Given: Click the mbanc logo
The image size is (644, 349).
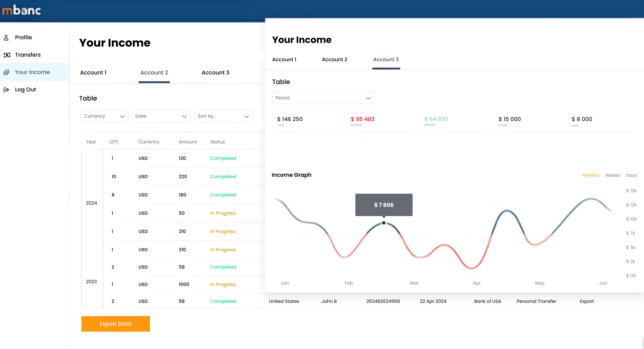Looking at the screenshot, I should click(x=21, y=11).
